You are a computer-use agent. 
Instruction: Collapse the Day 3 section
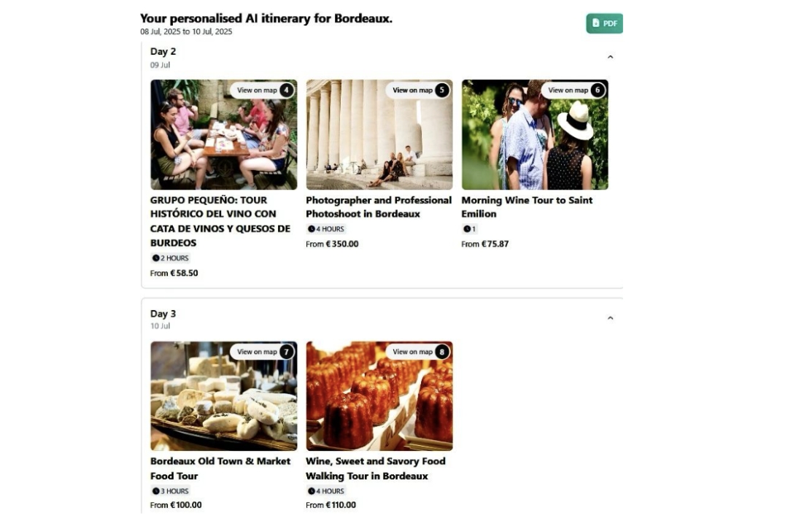[x=610, y=317]
